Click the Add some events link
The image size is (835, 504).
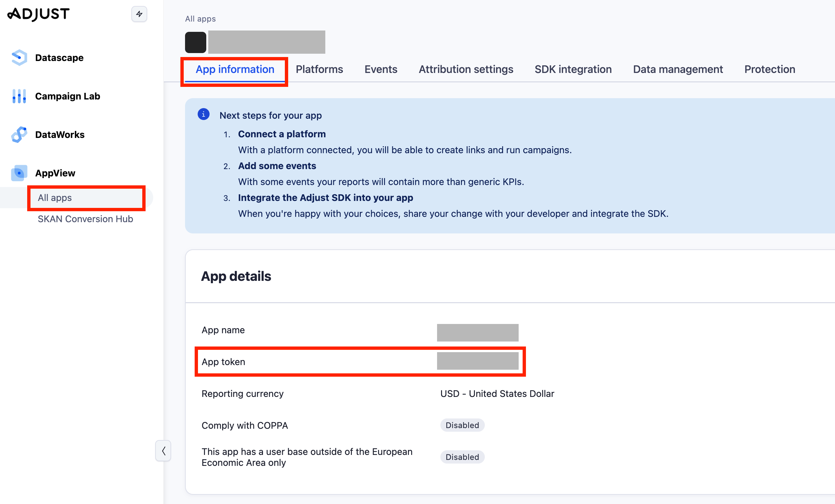(x=277, y=166)
